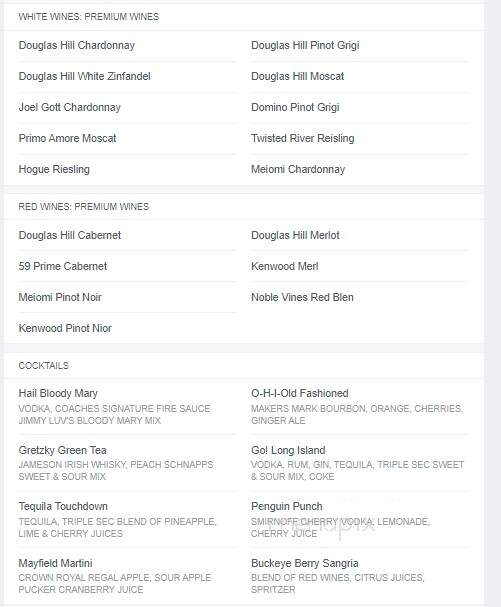Choose O-H-I-Old Fashioned cocktail
501x607 pixels.
[300, 393]
